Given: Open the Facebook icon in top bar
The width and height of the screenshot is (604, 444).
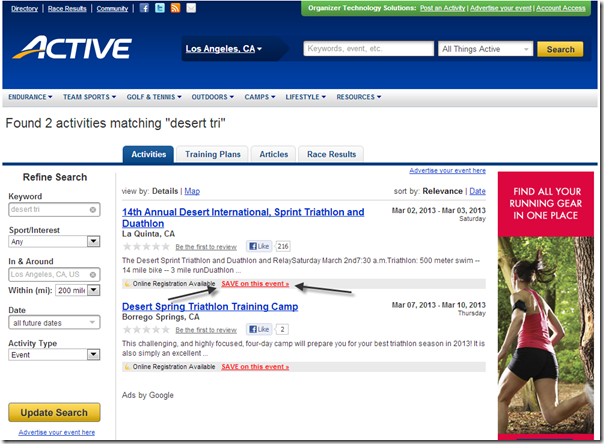Looking at the screenshot, I should [x=144, y=8].
